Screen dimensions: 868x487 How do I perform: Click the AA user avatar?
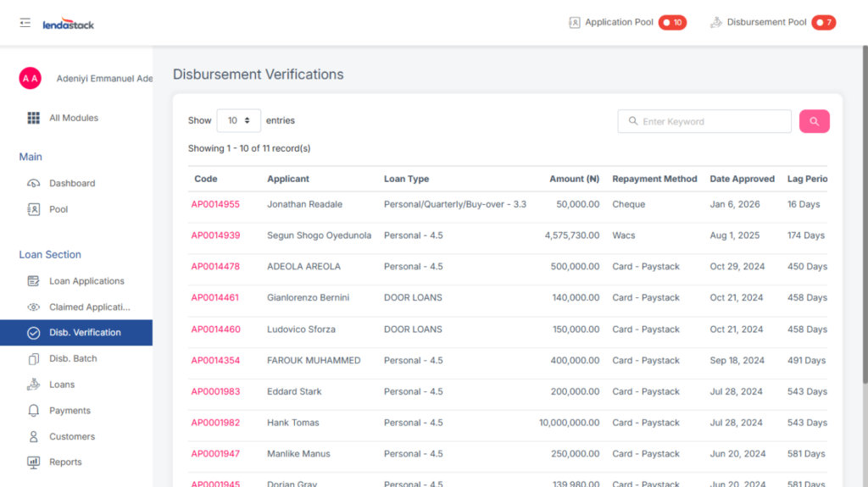pyautogui.click(x=31, y=78)
